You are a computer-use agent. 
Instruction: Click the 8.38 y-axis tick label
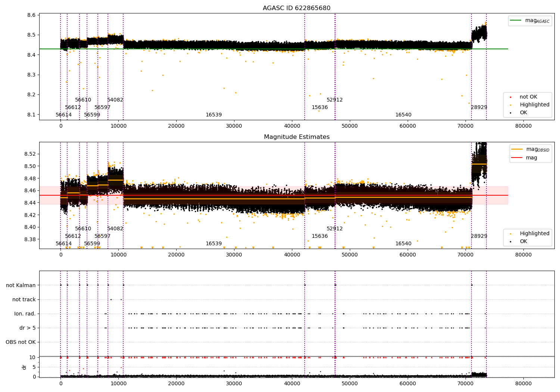pyautogui.click(x=30, y=239)
